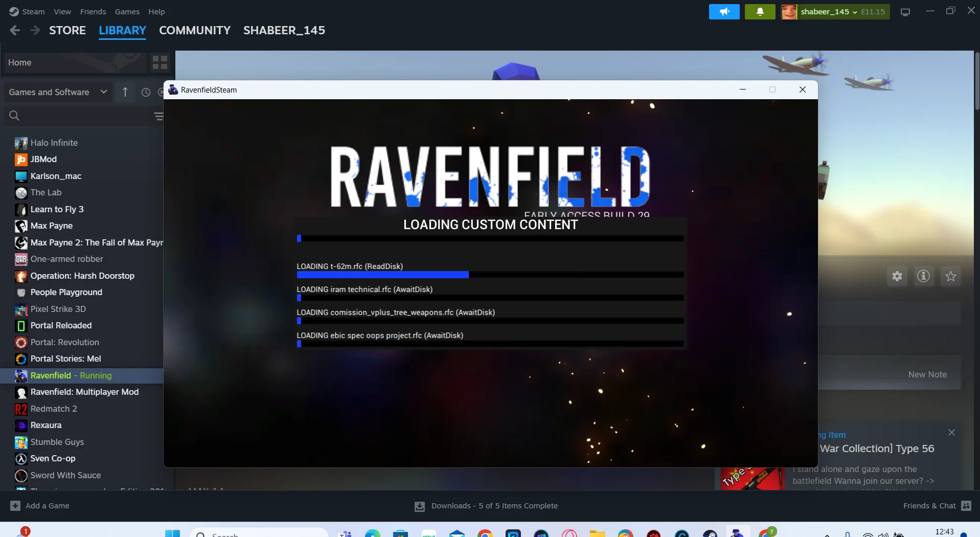Viewport: 980px width, 537px height.
Task: Open the Steam notifications bell icon
Action: click(x=760, y=11)
